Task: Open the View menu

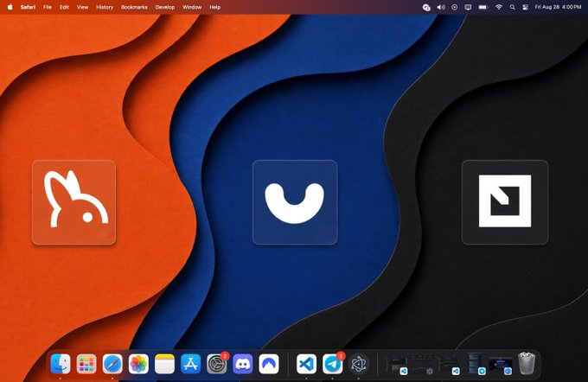Action: click(x=82, y=7)
